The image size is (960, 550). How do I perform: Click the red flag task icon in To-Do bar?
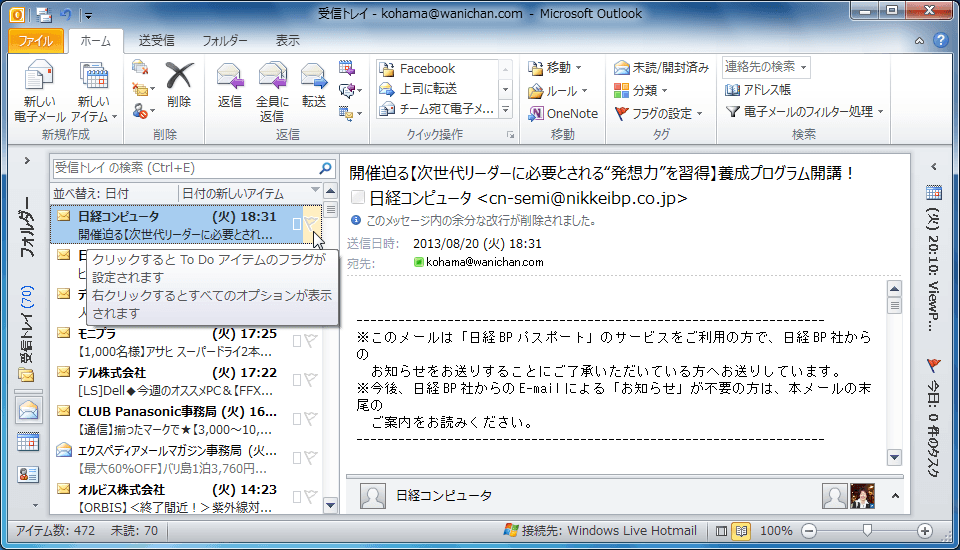[x=934, y=366]
